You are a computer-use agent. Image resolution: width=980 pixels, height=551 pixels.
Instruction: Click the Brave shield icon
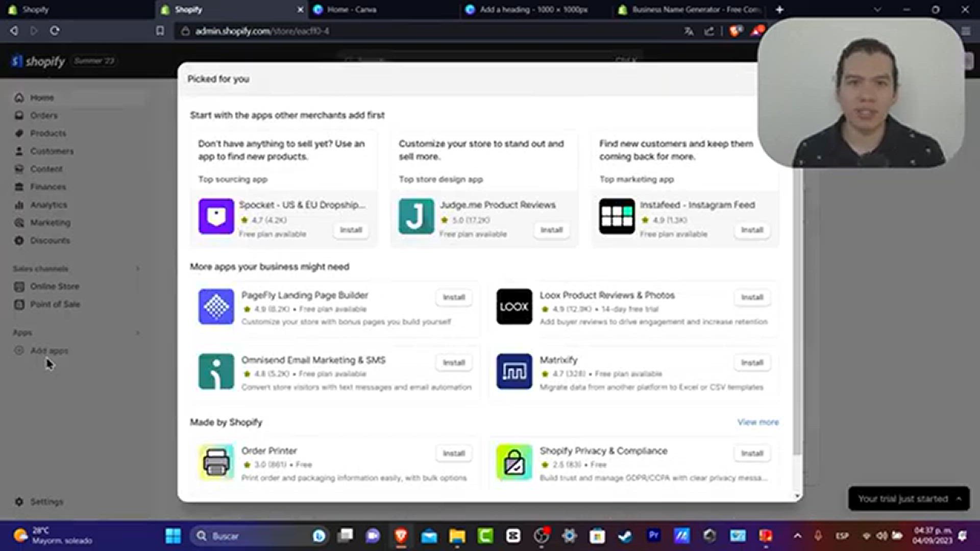(736, 31)
